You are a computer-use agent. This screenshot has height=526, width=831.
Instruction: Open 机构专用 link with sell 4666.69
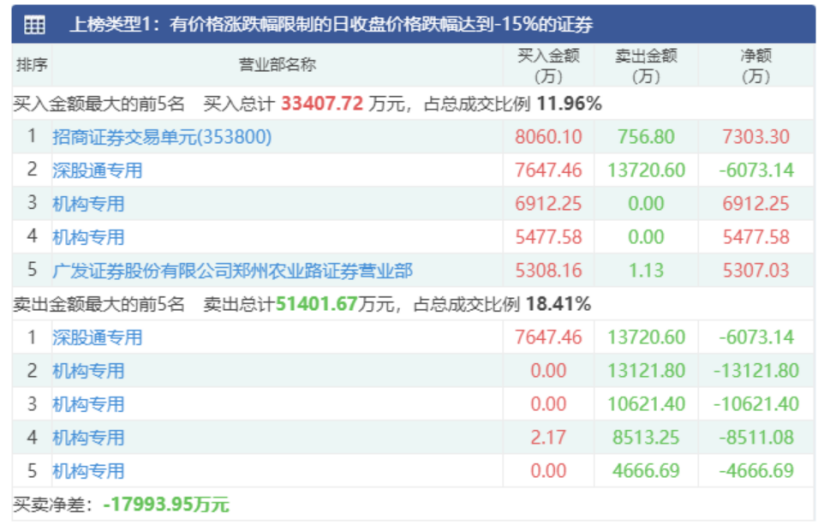(88, 470)
